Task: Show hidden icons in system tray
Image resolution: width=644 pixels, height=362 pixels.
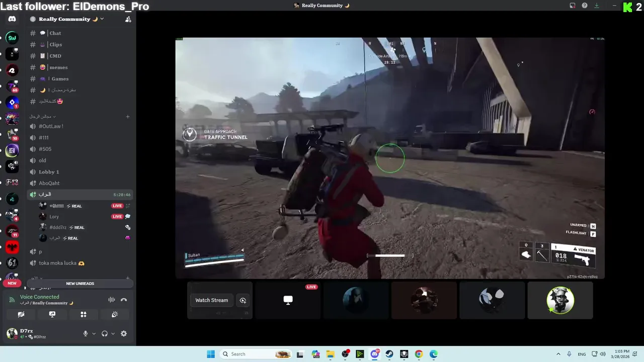Action: [x=558, y=354]
